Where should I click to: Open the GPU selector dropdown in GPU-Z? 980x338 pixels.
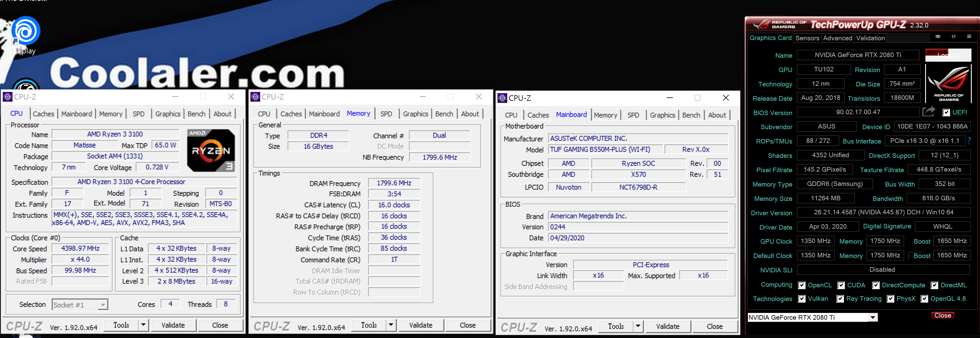click(x=873, y=318)
